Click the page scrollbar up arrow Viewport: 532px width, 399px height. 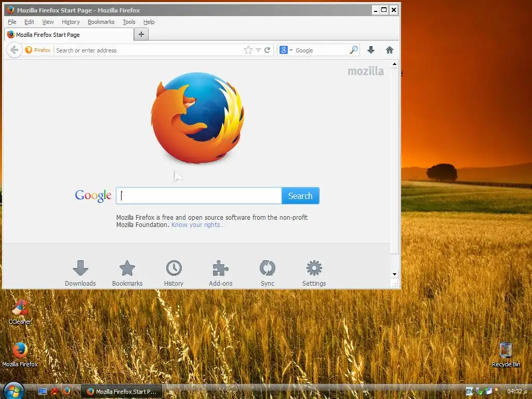[x=394, y=64]
